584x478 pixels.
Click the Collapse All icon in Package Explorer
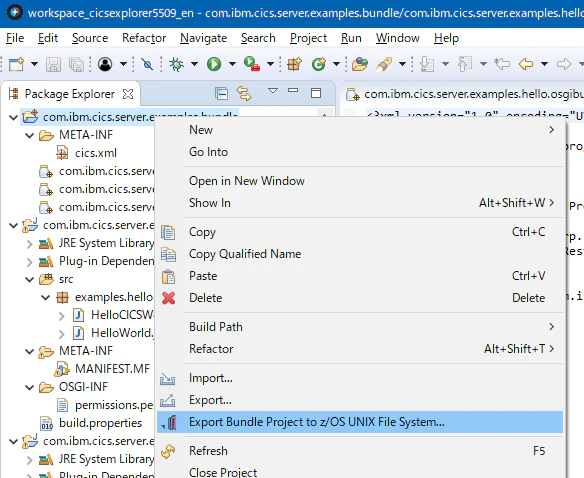coord(222,93)
